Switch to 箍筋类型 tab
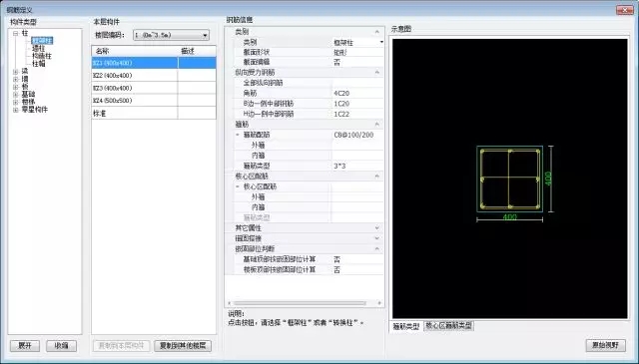The height and width of the screenshot is (364, 639). (406, 326)
